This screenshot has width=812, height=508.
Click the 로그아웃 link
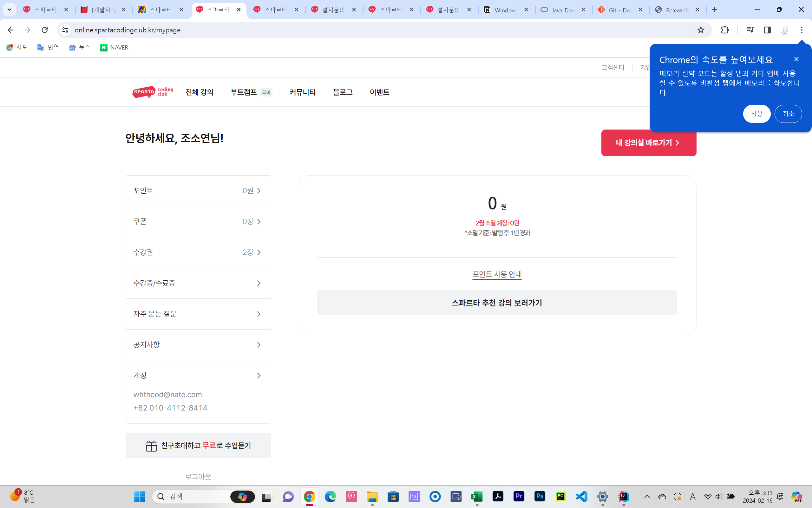click(x=198, y=477)
